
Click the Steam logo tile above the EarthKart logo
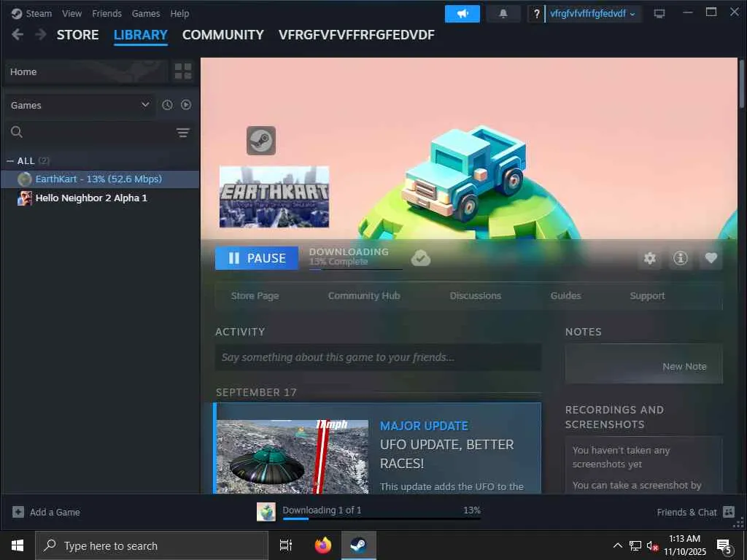(261, 141)
